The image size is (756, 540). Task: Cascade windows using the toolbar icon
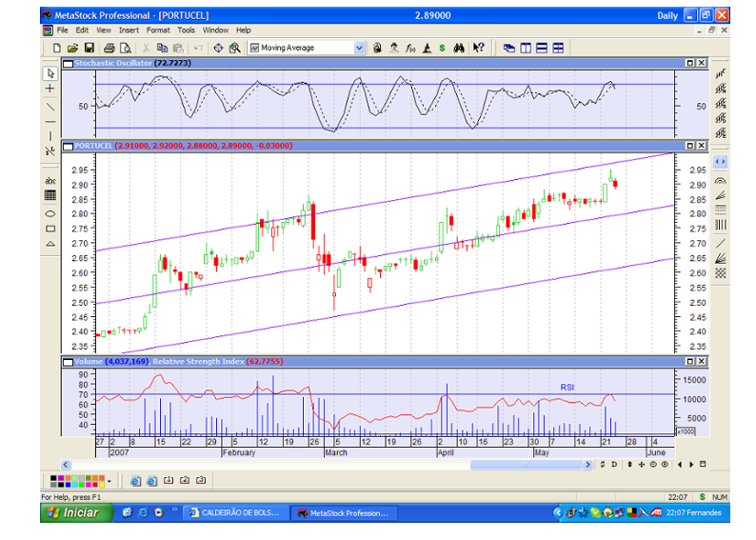pyautogui.click(x=509, y=48)
